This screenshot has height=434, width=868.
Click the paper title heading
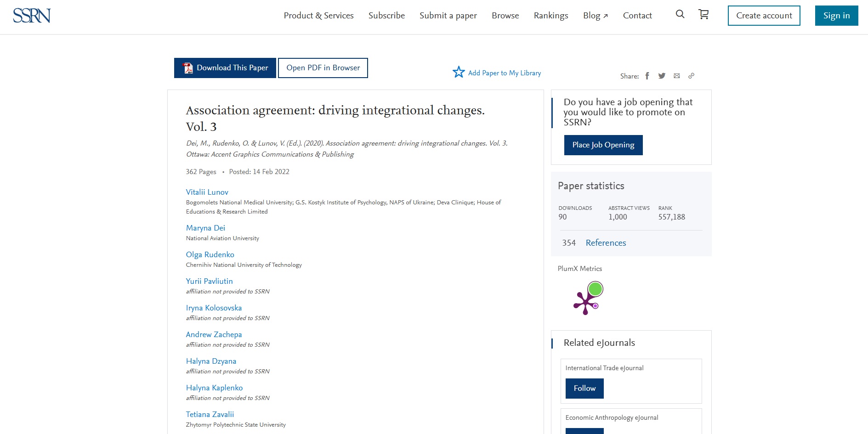[x=335, y=118]
